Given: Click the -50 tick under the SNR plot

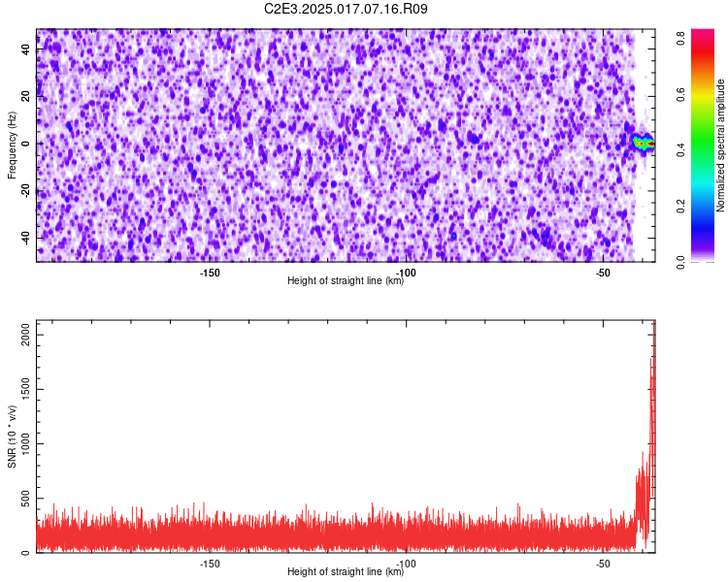Looking at the screenshot, I should 603,564.
